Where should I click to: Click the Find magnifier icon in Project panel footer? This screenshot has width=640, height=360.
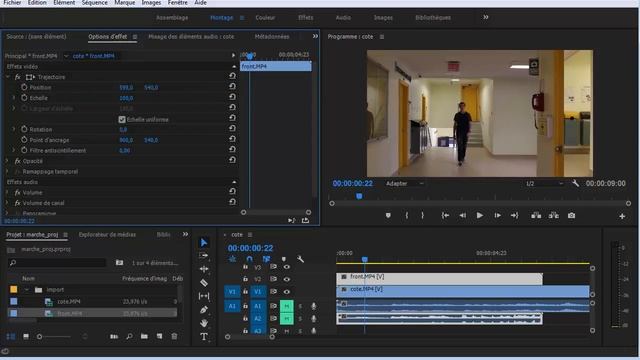[x=129, y=336]
